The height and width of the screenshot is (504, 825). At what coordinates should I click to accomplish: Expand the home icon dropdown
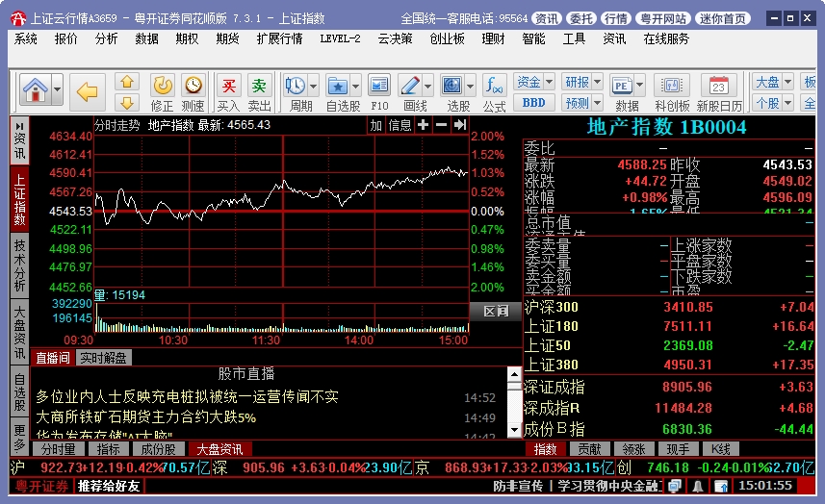coord(58,89)
